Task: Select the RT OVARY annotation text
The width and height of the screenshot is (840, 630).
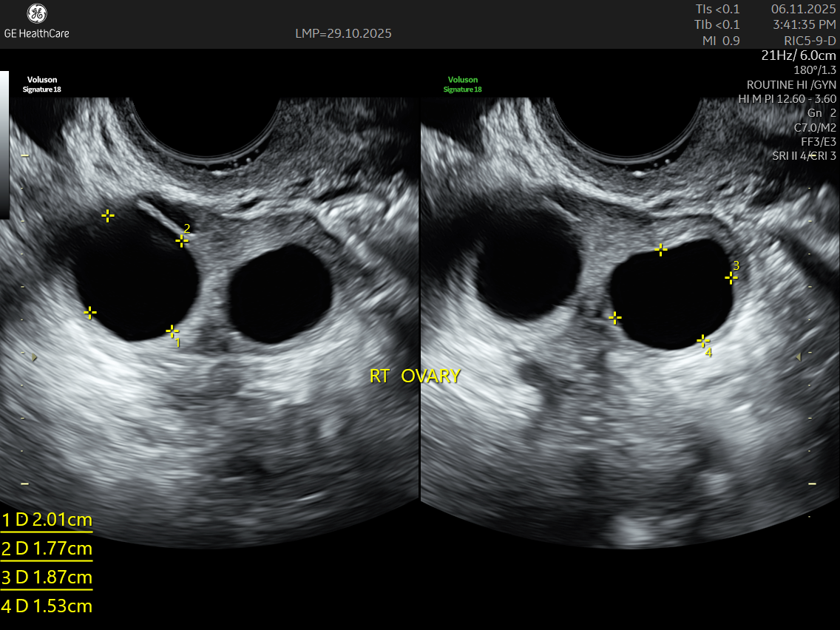Action: click(415, 376)
